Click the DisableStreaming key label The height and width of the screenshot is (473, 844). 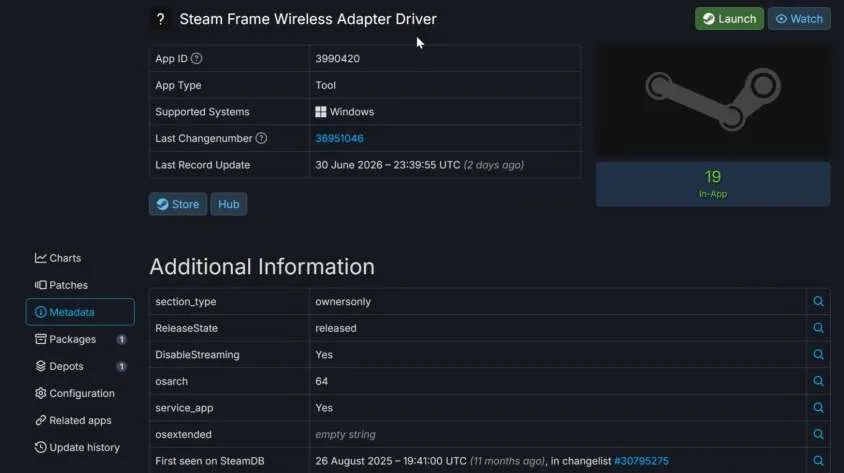(x=198, y=355)
